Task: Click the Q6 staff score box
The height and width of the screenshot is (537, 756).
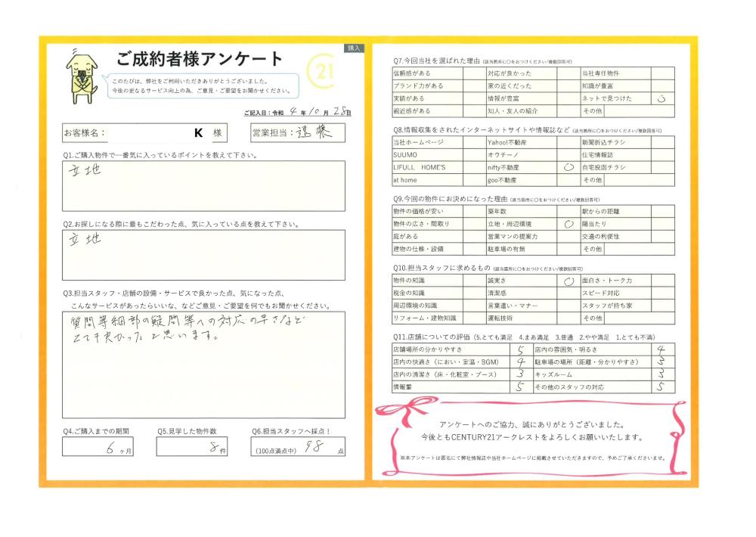Action: click(x=299, y=448)
